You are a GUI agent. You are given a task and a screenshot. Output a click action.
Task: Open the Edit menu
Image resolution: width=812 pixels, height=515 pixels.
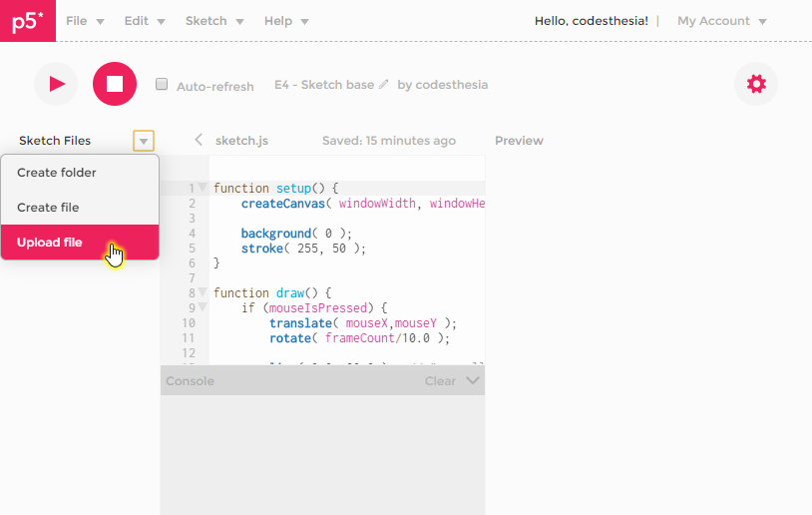[145, 21]
